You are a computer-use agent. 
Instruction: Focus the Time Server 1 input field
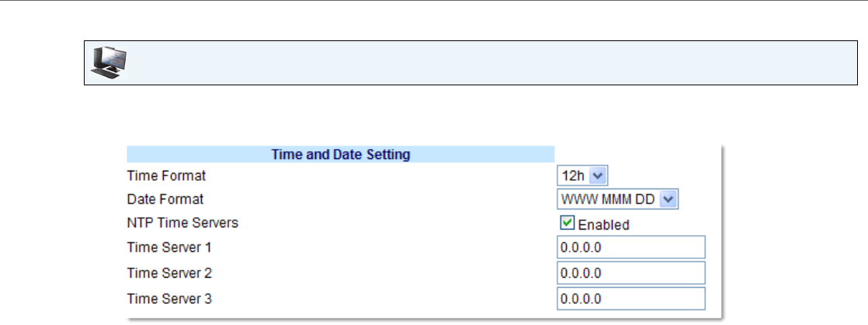630,247
